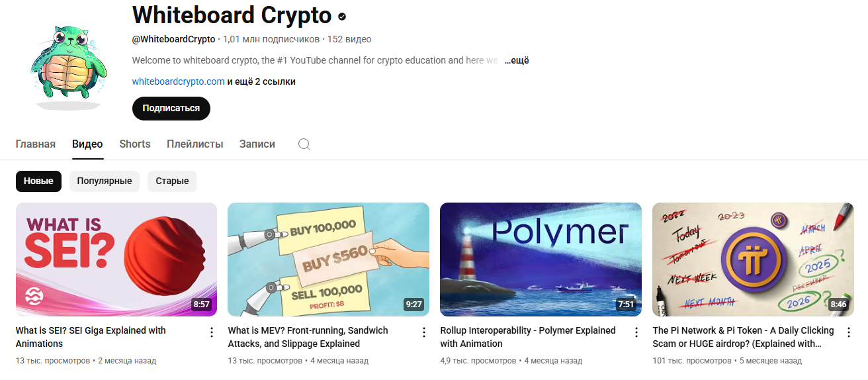Open the whiteboardcrypto.com link

[179, 81]
